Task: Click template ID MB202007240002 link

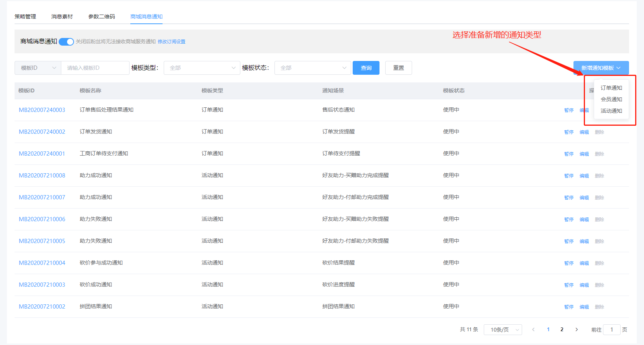Action: 42,132
